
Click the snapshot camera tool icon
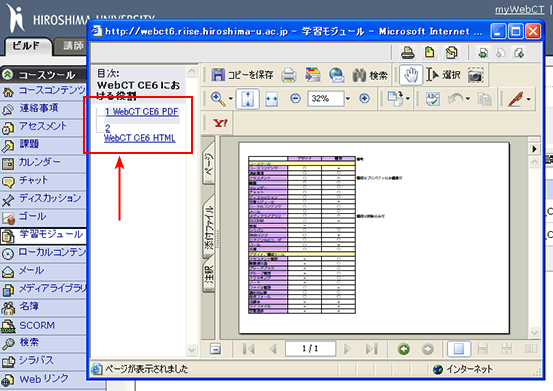[x=475, y=75]
